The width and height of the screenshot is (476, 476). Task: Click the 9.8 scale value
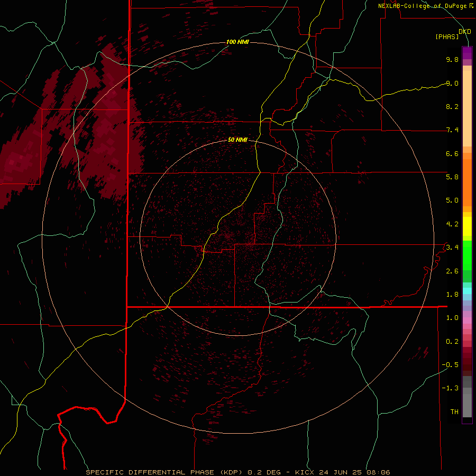[452, 59]
